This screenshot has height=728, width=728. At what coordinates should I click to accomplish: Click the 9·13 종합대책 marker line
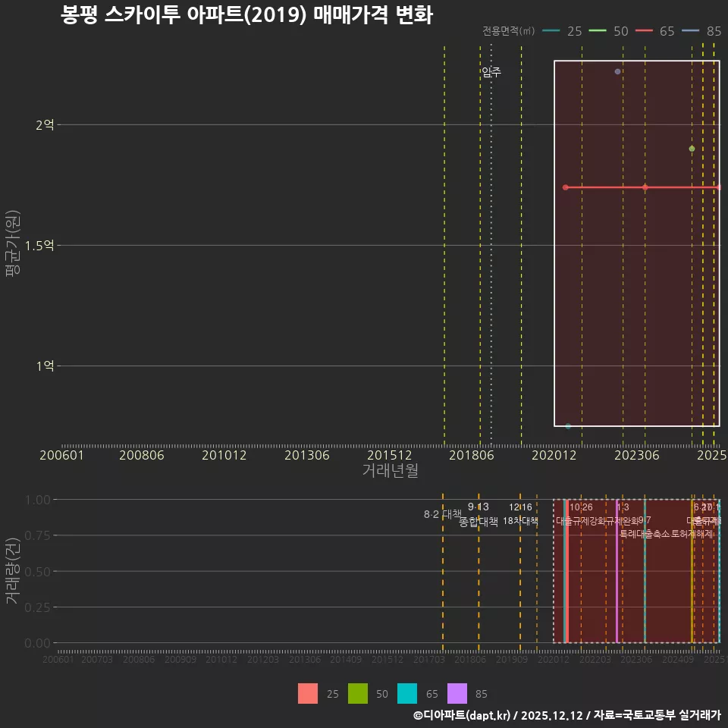tap(478, 576)
